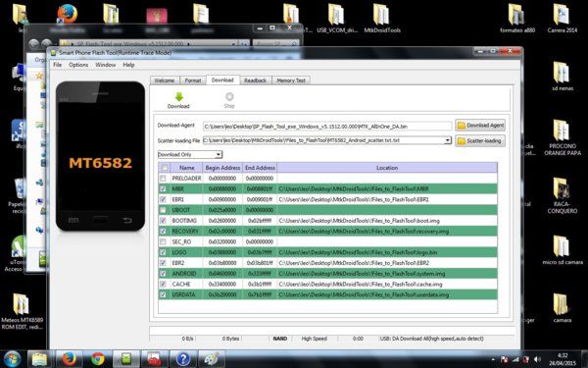Viewport: 588px width, 368px height.
Task: Switch to the Format tab
Action: pos(193,80)
